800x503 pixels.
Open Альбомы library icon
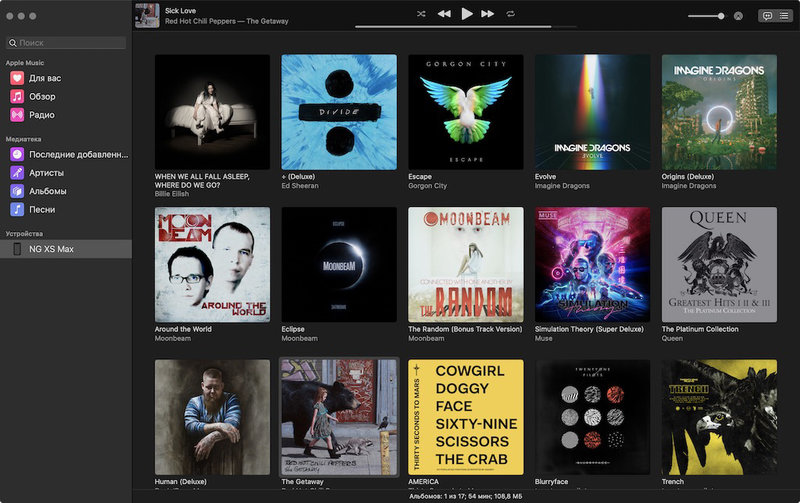(x=17, y=191)
